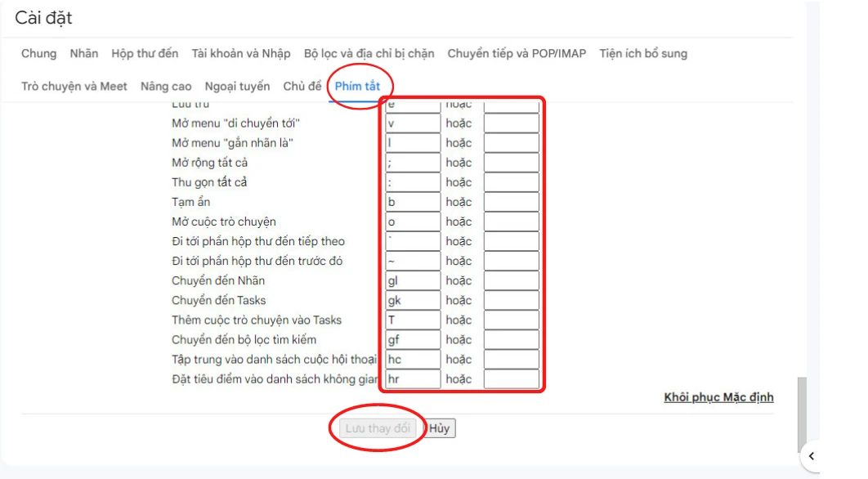This screenshot has width=868, height=479.
Task: Click the Cài đặt page heading
Action: click(44, 18)
